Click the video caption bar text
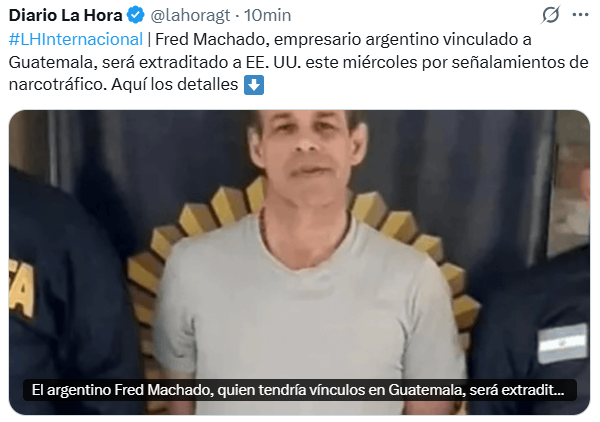600x422 pixels. [x=298, y=390]
